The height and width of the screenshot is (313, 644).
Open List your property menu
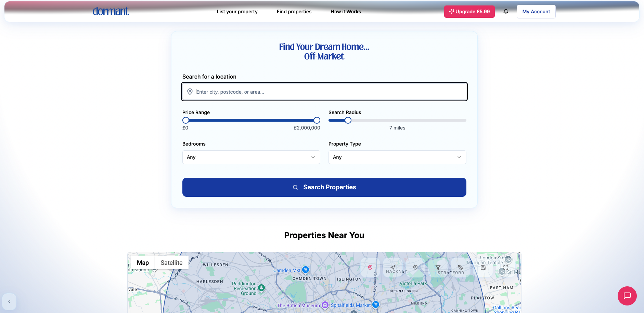237,12
